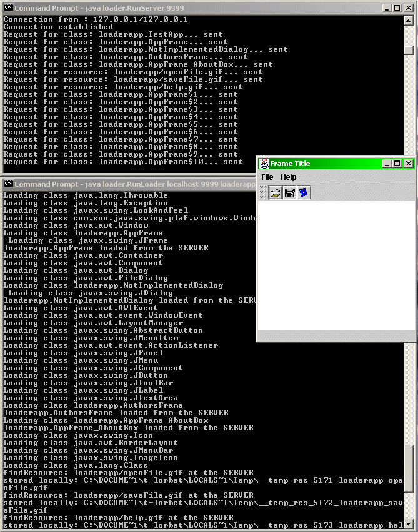Image resolution: width=418 pixels, height=532 pixels.
Task: Maximize the Frame Title window
Action: click(397, 164)
